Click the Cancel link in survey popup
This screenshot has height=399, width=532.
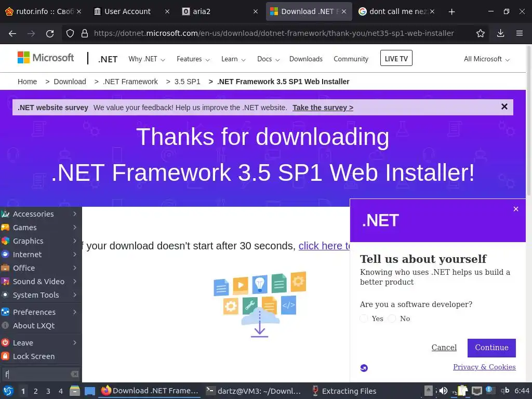pyautogui.click(x=444, y=348)
